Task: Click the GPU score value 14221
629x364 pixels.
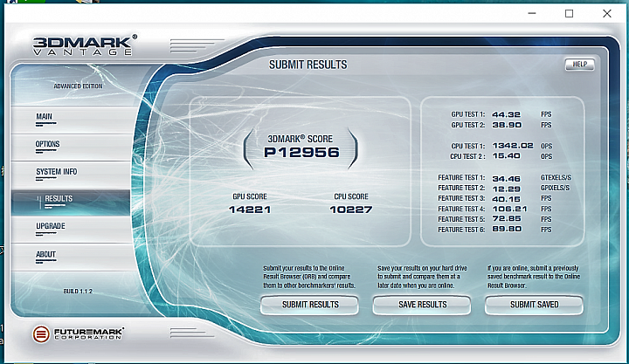Action: coord(250,209)
